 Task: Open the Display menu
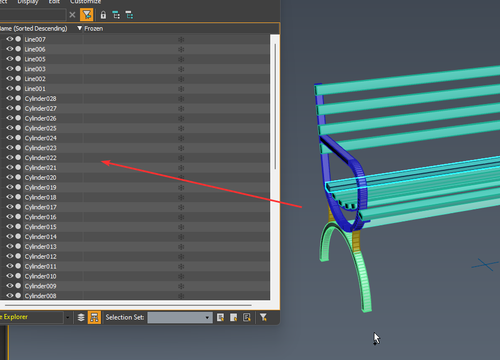tap(28, 2)
